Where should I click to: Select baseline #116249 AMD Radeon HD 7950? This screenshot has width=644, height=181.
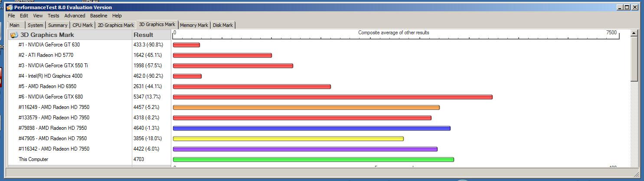pos(54,107)
